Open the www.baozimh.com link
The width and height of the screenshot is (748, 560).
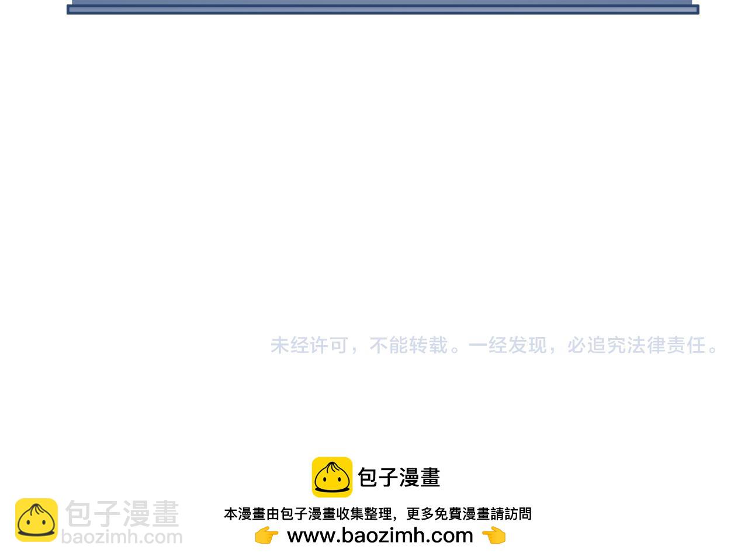tap(380, 535)
